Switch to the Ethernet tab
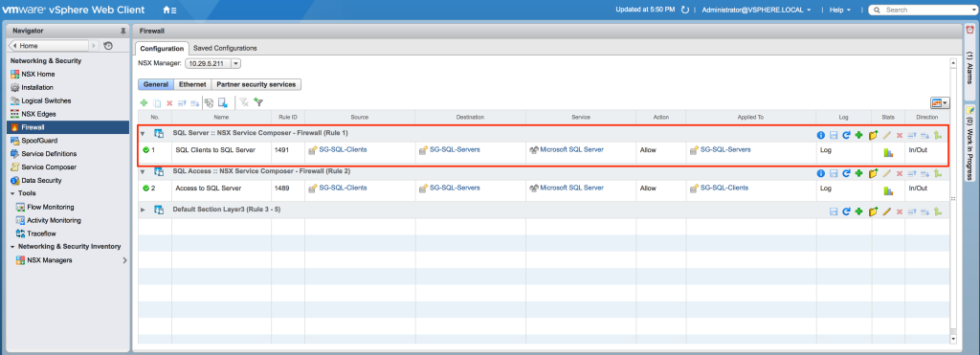 point(192,84)
